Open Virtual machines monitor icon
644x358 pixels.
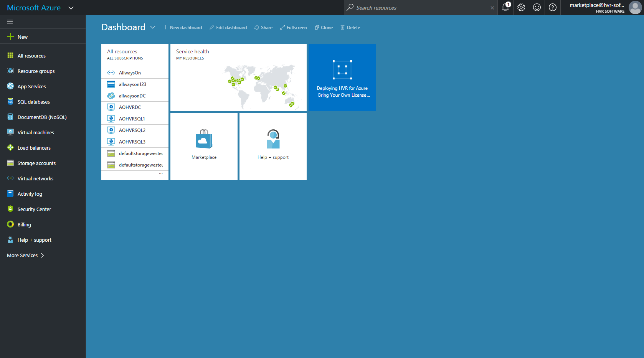(x=10, y=132)
